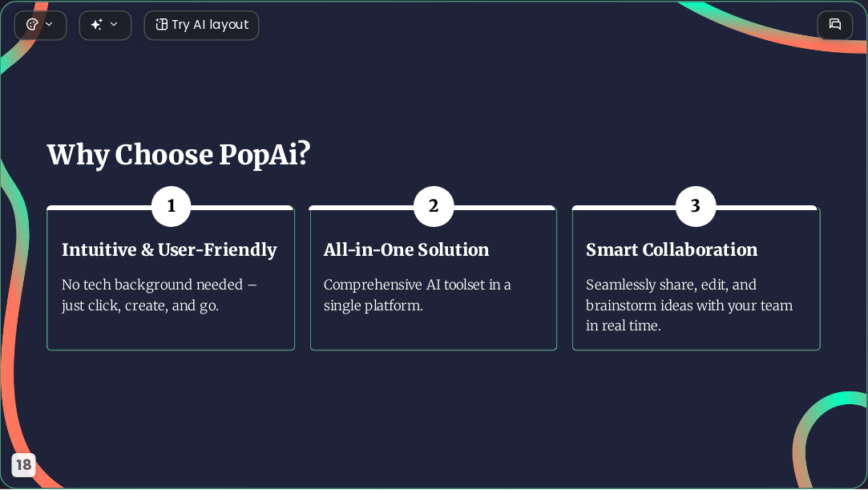Image resolution: width=868 pixels, height=490 pixels.
Task: Click the Seamlessly share, edit text block
Action: tap(689, 305)
